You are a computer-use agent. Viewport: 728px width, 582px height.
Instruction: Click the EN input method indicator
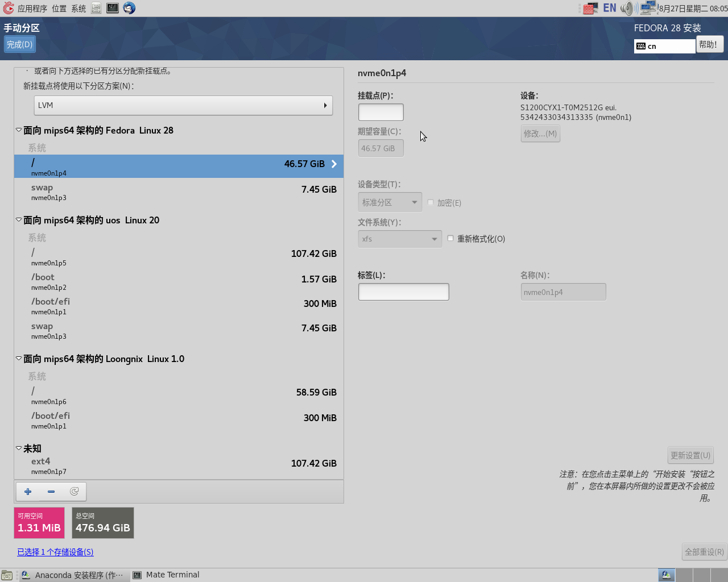(610, 8)
